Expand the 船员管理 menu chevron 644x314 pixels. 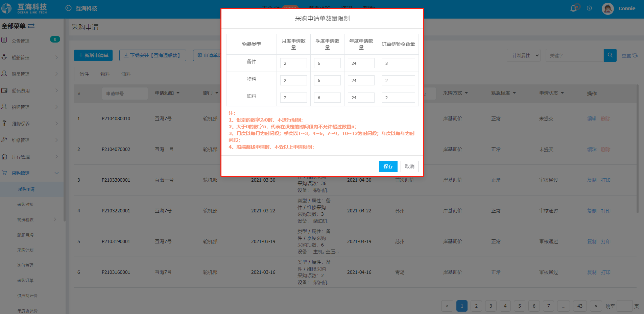click(x=56, y=74)
